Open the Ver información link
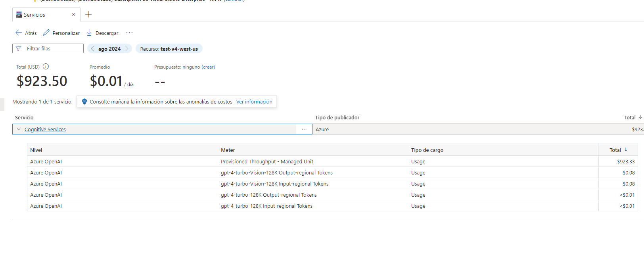The image size is (644, 272). click(254, 102)
